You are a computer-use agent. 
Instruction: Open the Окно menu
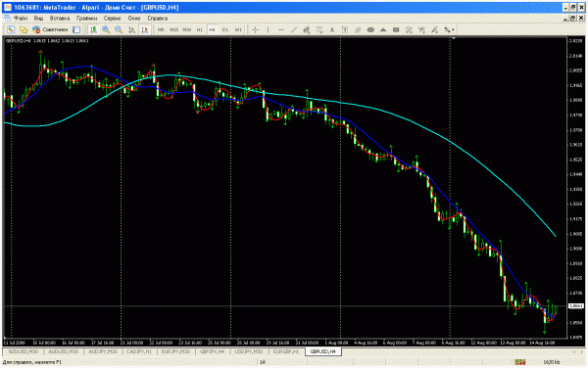pyautogui.click(x=134, y=18)
